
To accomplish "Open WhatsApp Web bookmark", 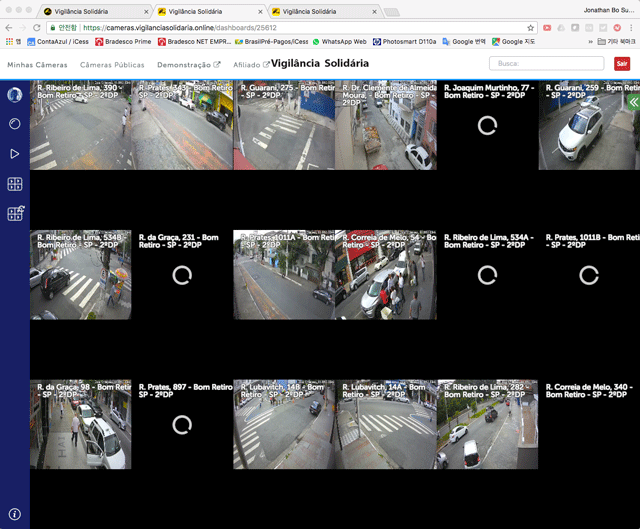I will click(340, 42).
